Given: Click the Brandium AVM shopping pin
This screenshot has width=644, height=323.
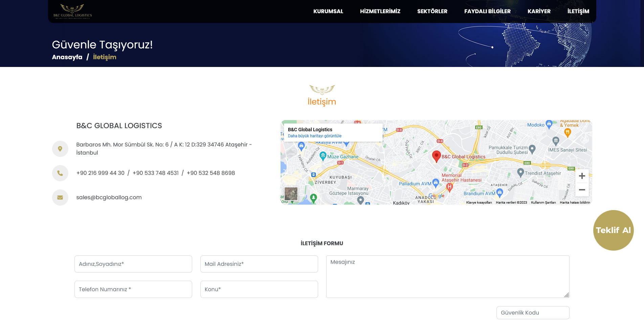Looking at the screenshot, I should (499, 193).
